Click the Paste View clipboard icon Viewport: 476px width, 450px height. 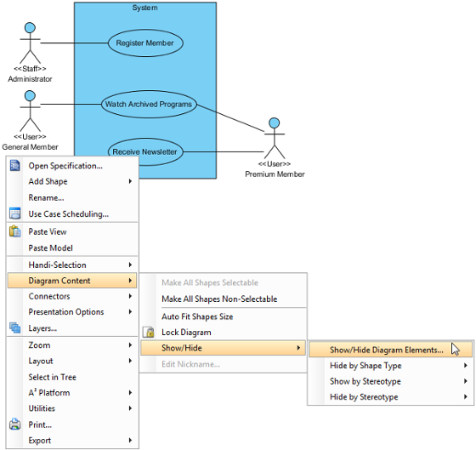[x=15, y=231]
